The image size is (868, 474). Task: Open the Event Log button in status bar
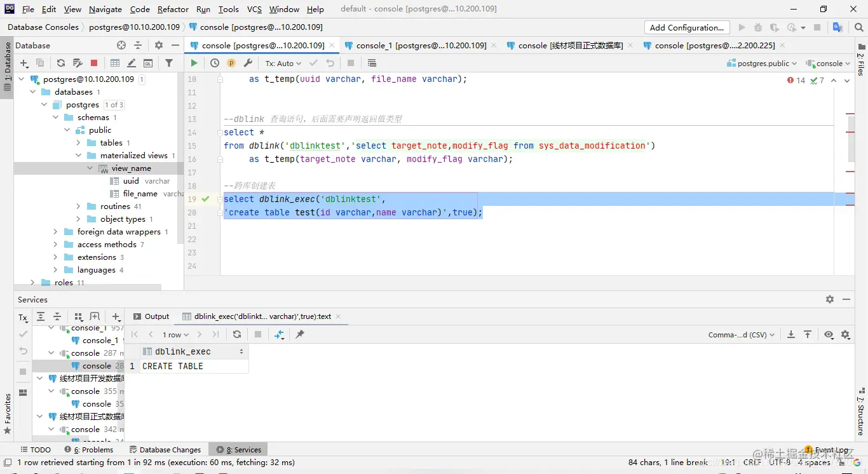828,449
